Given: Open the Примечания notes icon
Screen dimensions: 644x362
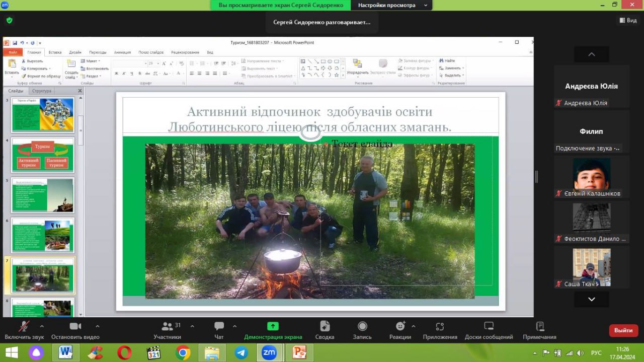Looking at the screenshot, I should [540, 326].
